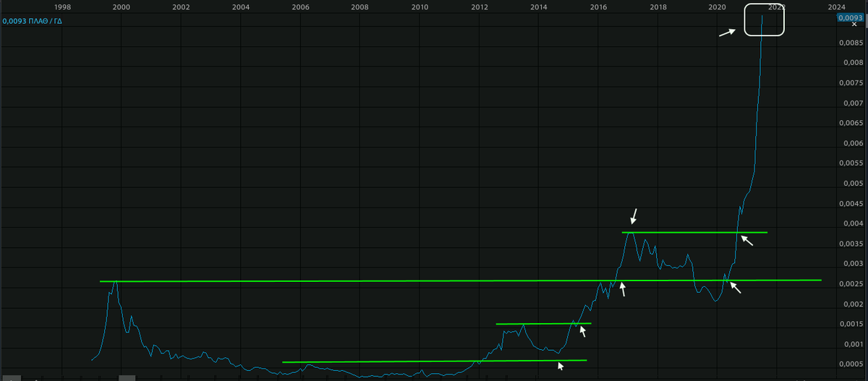Click the 2004 year label
This screenshot has height=381, width=868.
[x=241, y=7]
